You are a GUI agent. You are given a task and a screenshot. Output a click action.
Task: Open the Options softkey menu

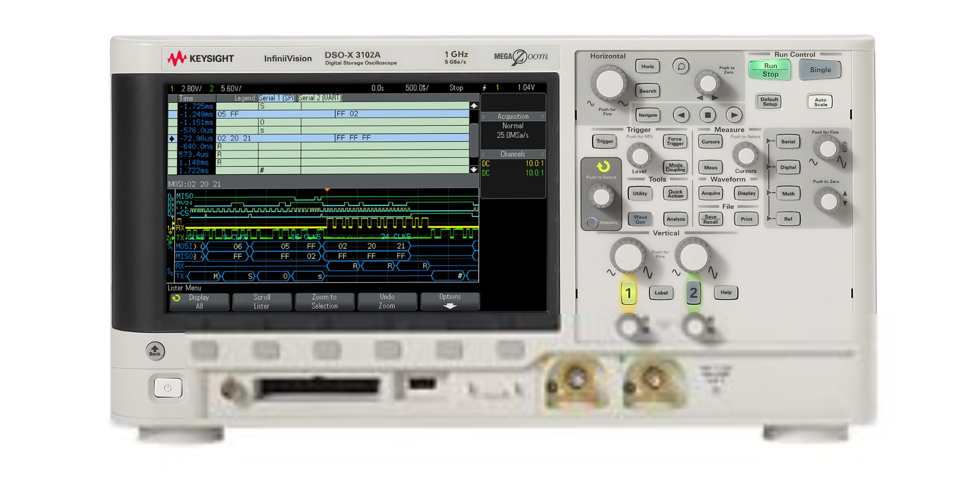[x=450, y=301]
